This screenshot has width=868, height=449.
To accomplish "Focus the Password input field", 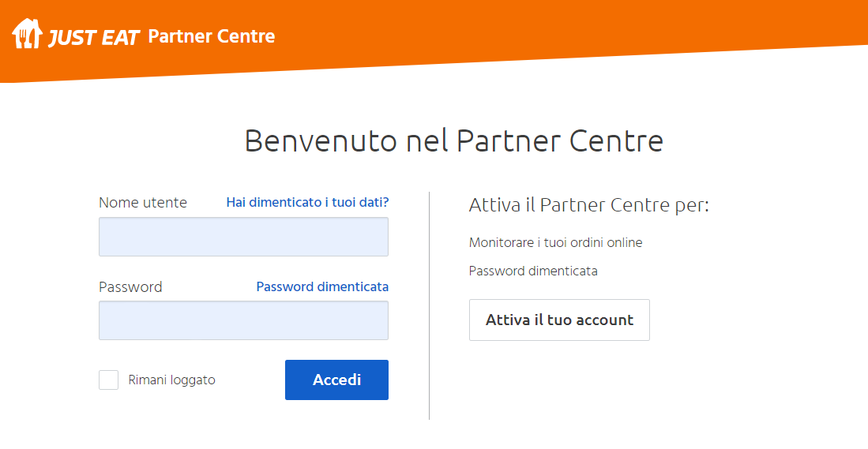I will point(243,320).
